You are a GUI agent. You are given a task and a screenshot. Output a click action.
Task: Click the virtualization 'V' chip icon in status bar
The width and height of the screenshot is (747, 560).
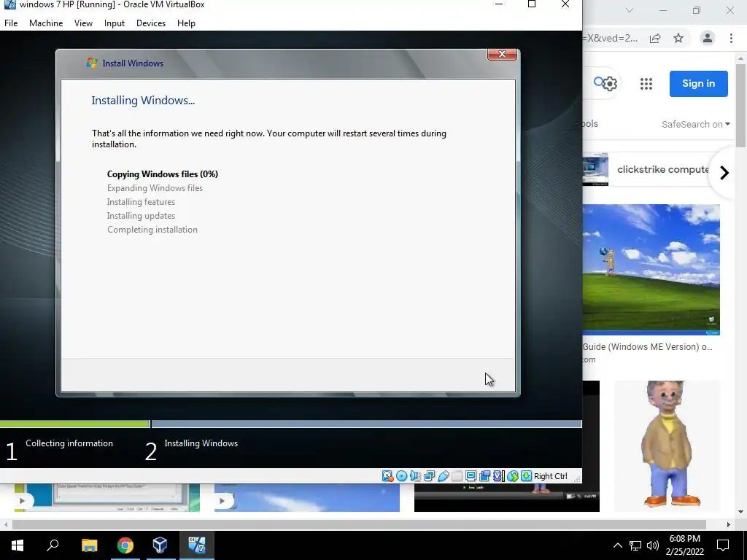(498, 475)
